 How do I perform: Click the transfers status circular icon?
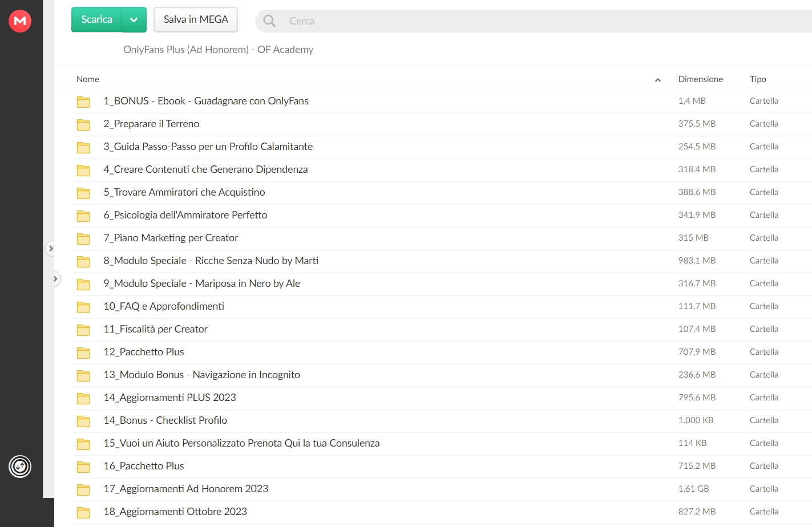click(x=20, y=467)
